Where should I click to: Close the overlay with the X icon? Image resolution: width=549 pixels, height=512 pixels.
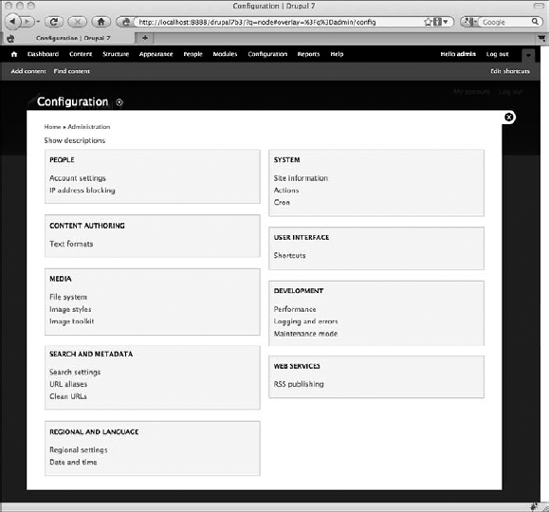509,117
